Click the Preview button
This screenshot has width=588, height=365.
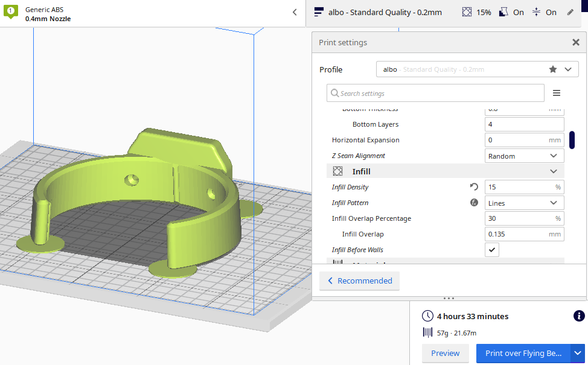point(445,353)
